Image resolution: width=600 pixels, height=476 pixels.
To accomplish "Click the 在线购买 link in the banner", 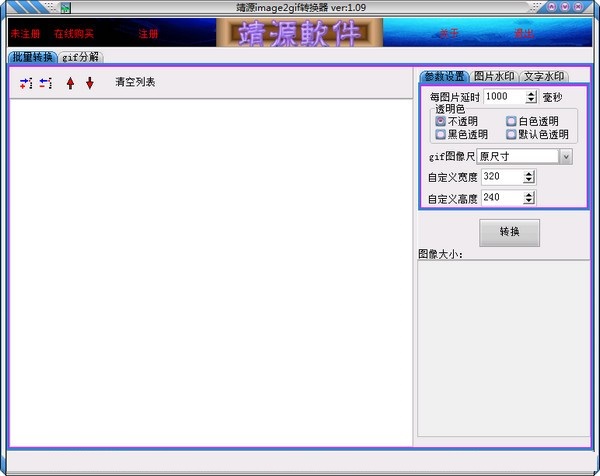I will pos(74,33).
